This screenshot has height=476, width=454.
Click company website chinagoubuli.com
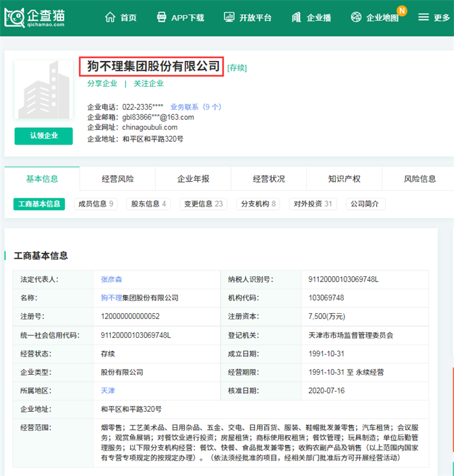tap(150, 127)
